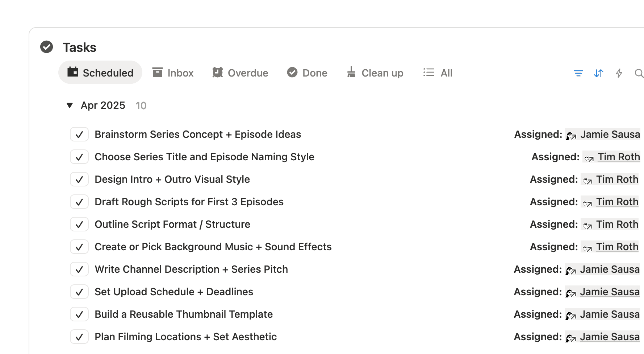Toggle checkbox for Design Intro + Outro Visual Style
The width and height of the screenshot is (644, 354).
point(79,180)
